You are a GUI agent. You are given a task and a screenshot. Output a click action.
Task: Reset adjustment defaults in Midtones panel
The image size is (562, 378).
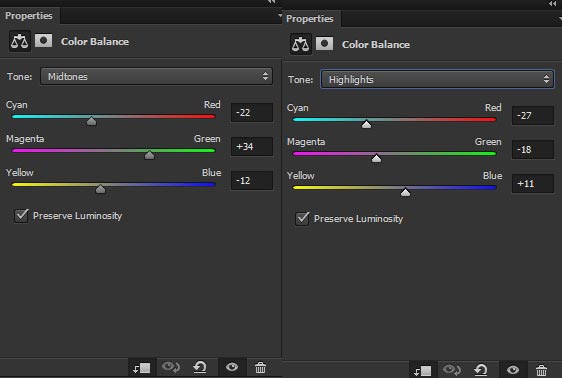pos(200,367)
